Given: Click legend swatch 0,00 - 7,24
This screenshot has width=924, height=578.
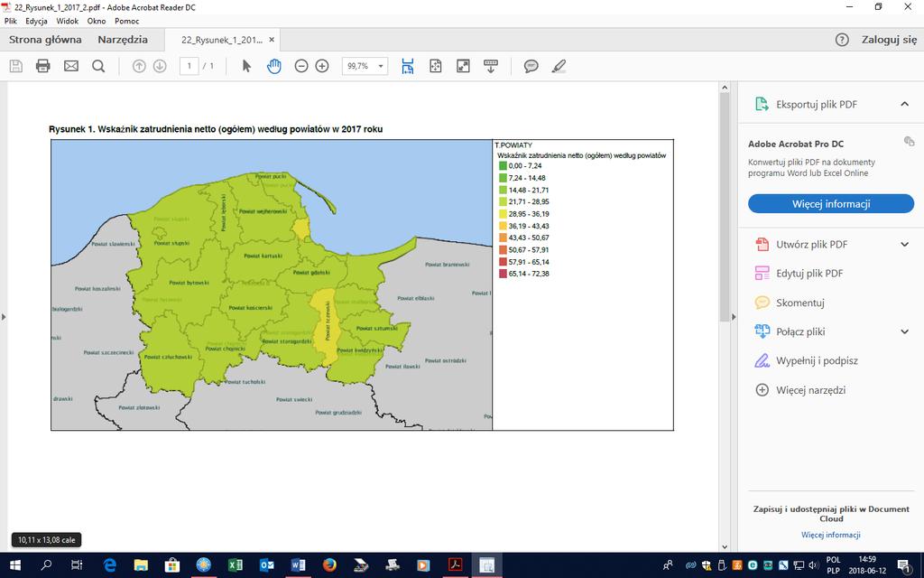Looking at the screenshot, I should click(503, 166).
